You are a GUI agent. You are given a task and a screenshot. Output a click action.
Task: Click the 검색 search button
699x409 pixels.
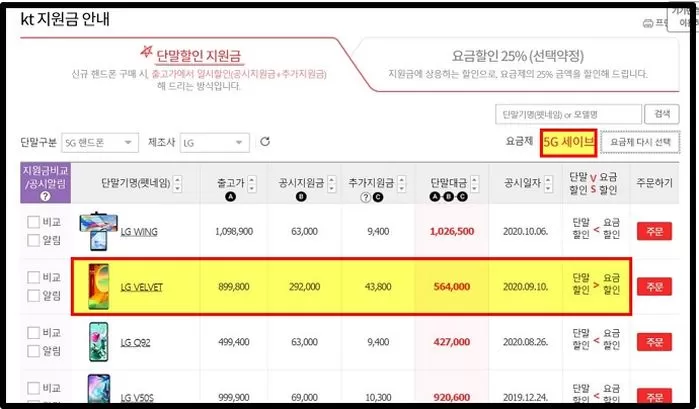tap(662, 114)
